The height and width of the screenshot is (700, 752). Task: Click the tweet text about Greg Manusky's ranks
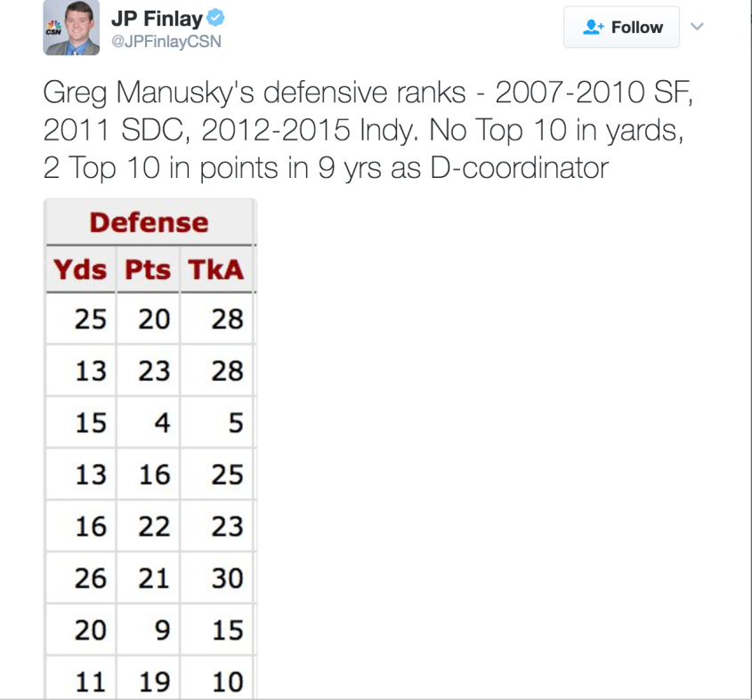[366, 128]
